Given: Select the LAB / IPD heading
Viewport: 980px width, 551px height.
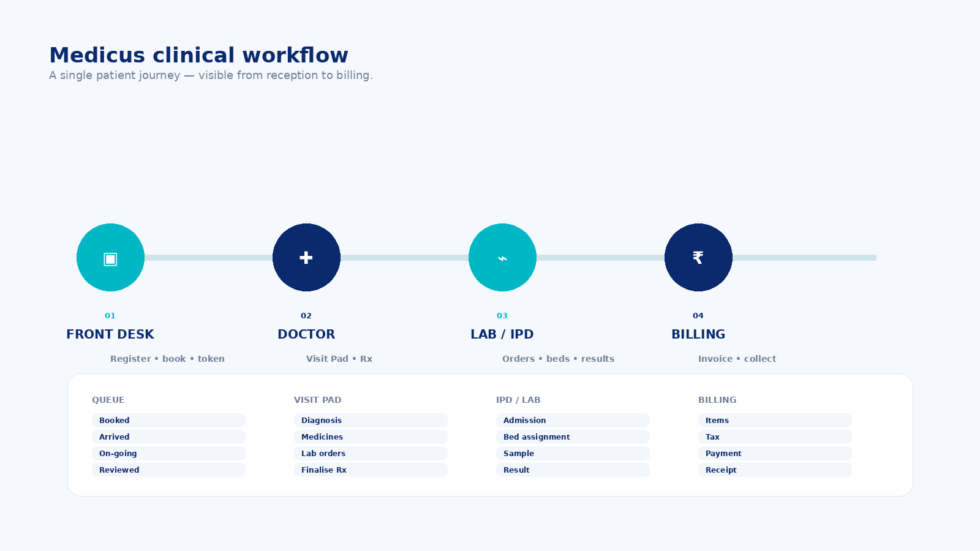Looking at the screenshot, I should (x=502, y=334).
